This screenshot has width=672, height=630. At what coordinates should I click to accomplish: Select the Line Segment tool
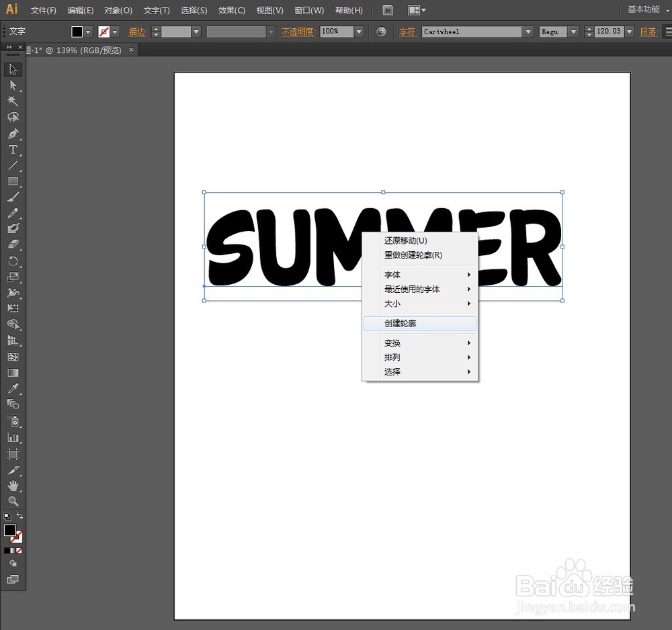pos(13,165)
